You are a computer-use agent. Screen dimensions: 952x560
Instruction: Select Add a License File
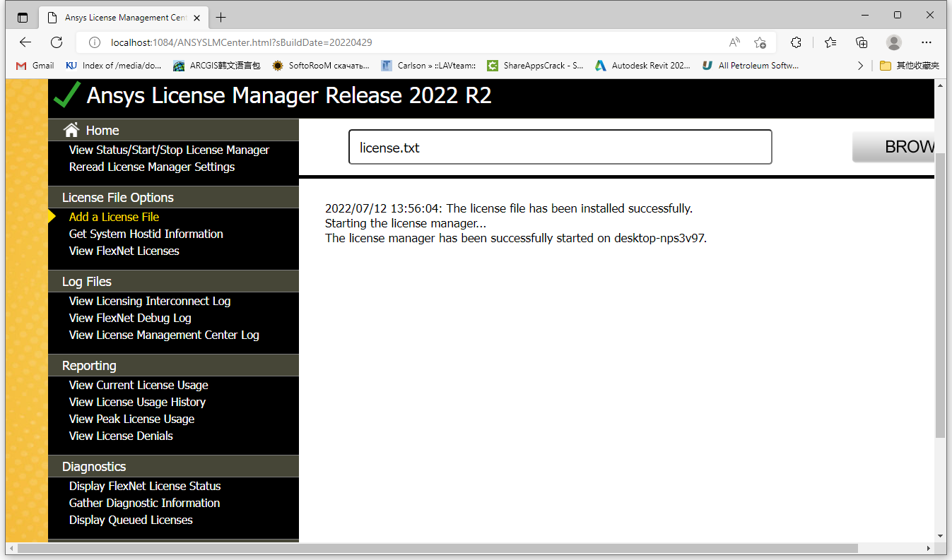(x=114, y=217)
